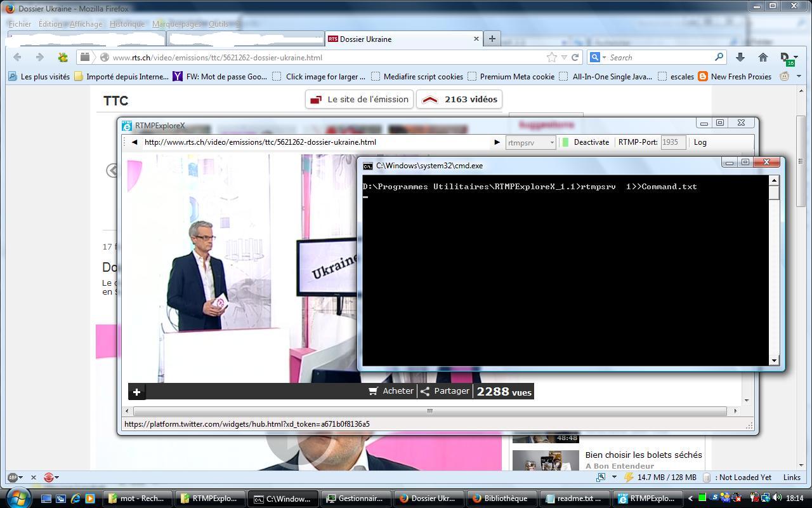Click the RTMPExploreX go arrow
This screenshot has width=812, height=508.
(x=497, y=142)
